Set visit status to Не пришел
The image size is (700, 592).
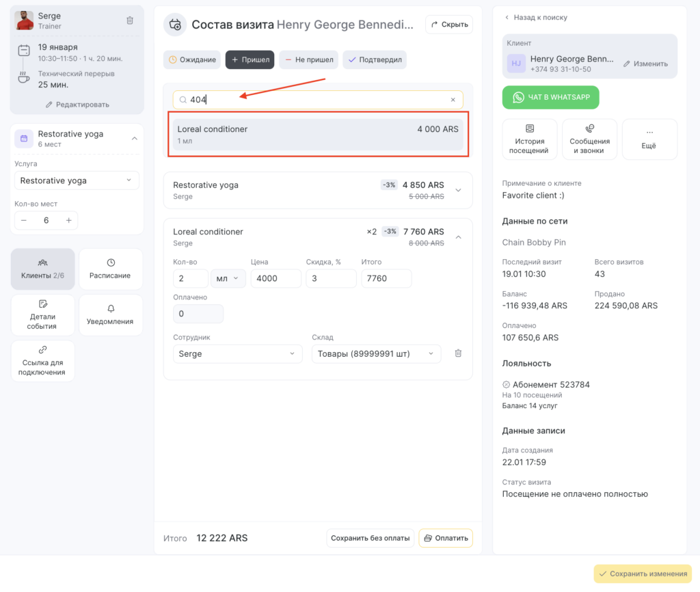click(x=308, y=60)
